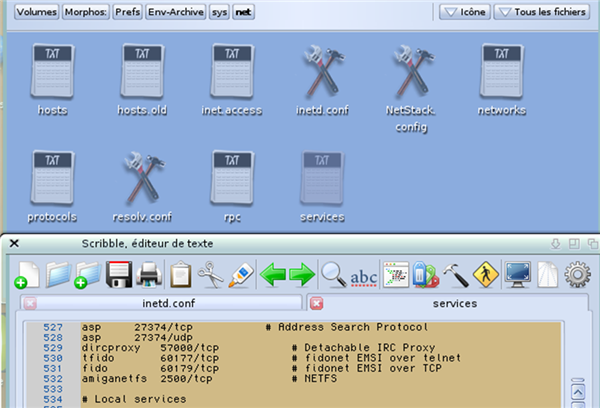Run spell check abc icon

[364, 277]
